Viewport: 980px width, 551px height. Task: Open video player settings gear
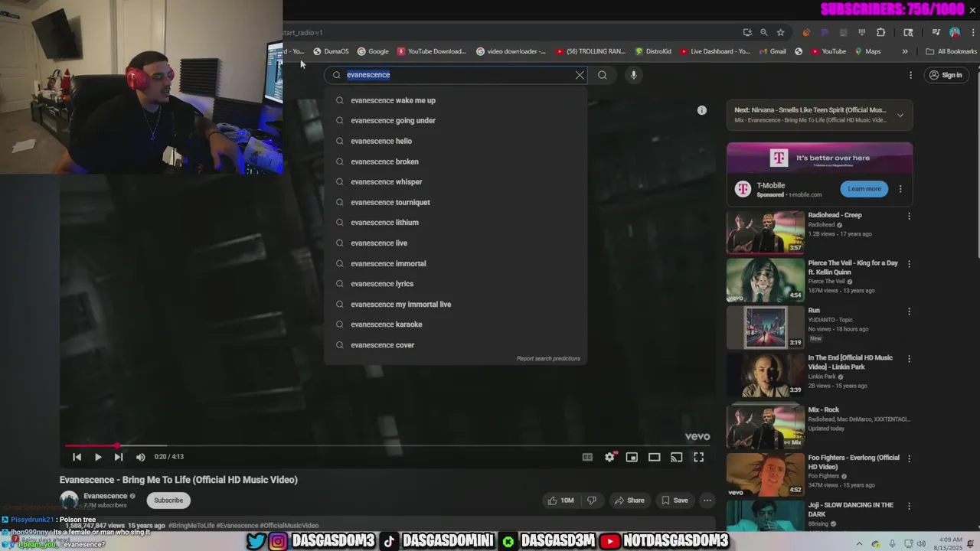[609, 457]
